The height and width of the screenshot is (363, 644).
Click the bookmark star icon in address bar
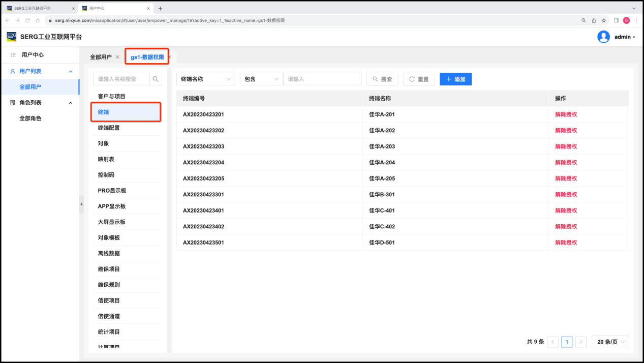point(603,20)
